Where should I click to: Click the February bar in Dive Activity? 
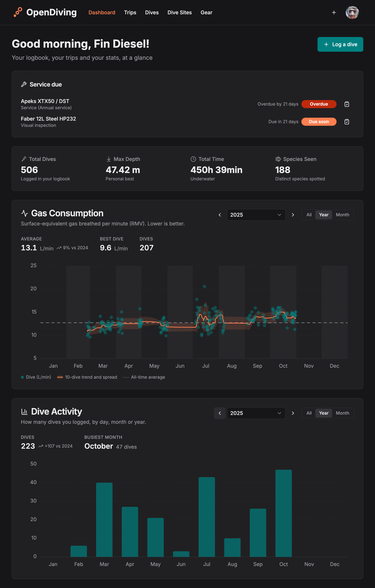tap(79, 551)
